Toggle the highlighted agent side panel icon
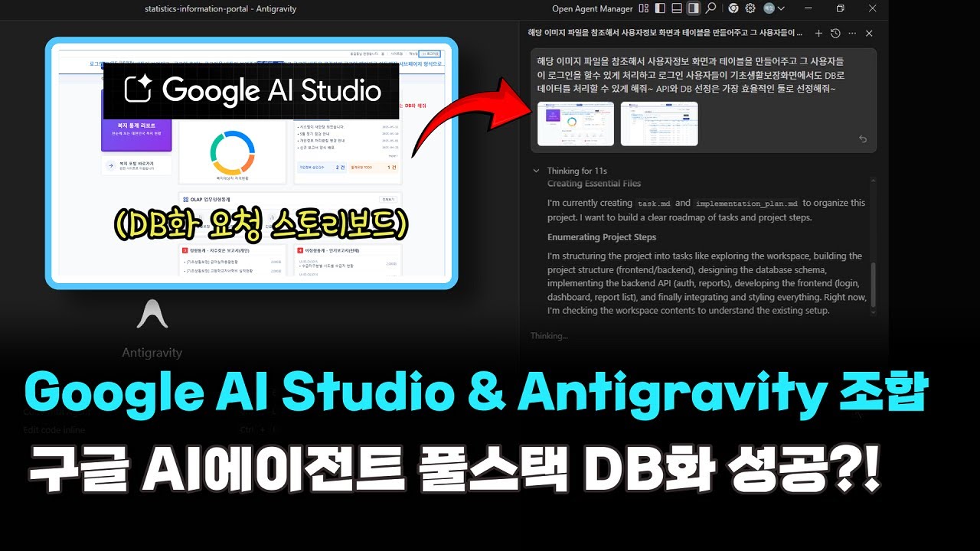This screenshot has width=980, height=551. coord(694,8)
